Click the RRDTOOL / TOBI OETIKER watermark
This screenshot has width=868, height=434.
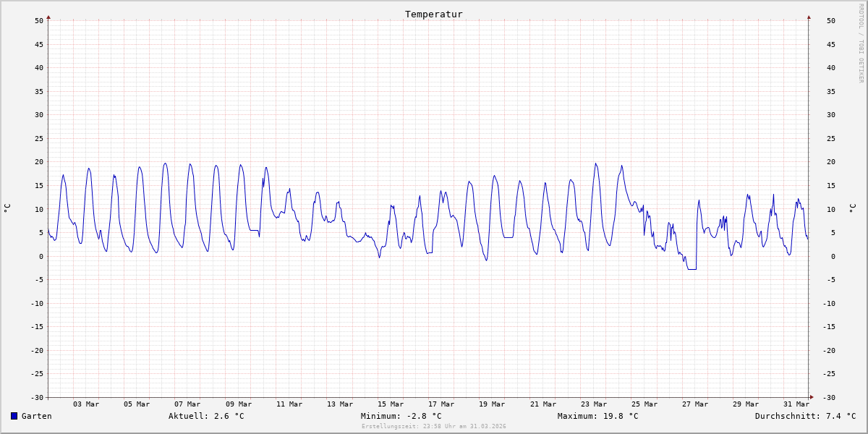click(861, 43)
